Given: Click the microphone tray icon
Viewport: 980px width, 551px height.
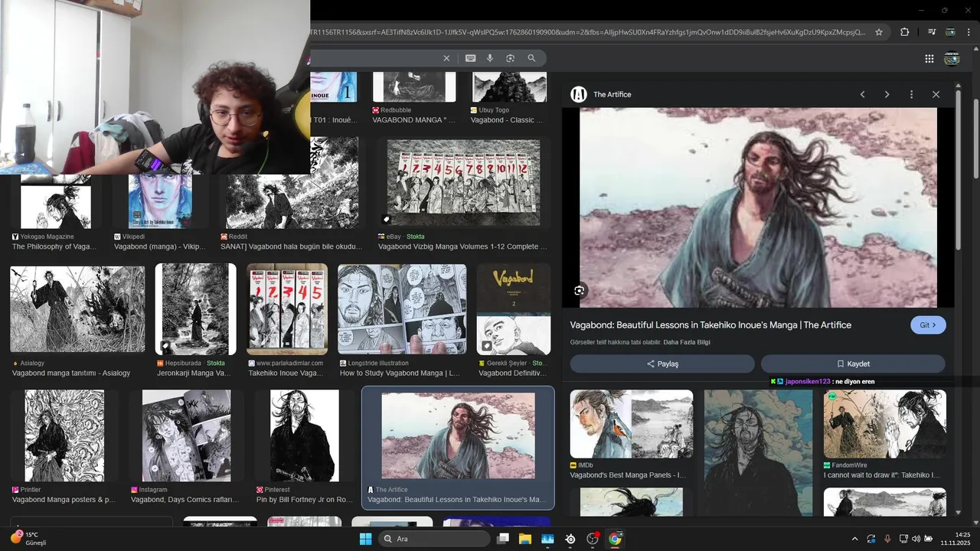Looking at the screenshot, I should coord(888,539).
